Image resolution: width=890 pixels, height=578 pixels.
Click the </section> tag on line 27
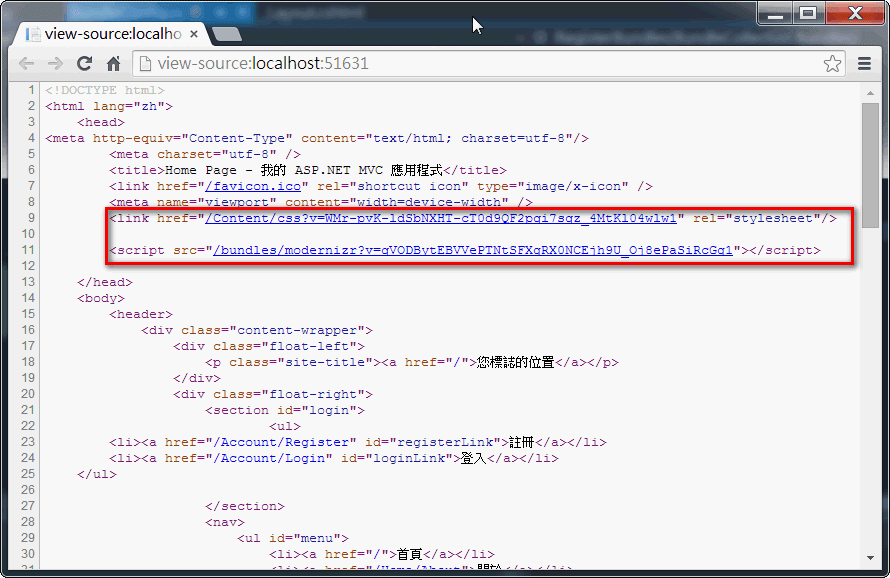[x=245, y=506]
